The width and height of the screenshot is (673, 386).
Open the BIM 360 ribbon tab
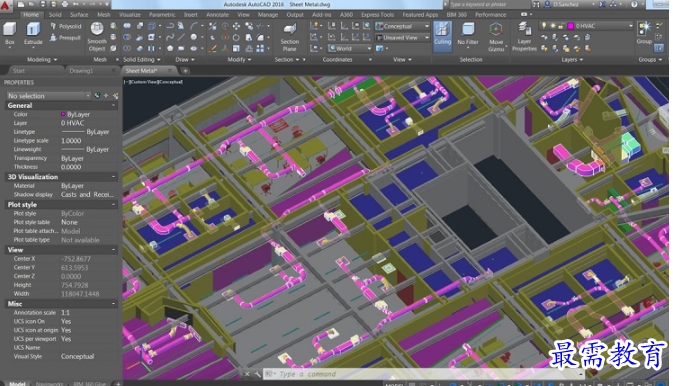pyautogui.click(x=457, y=15)
